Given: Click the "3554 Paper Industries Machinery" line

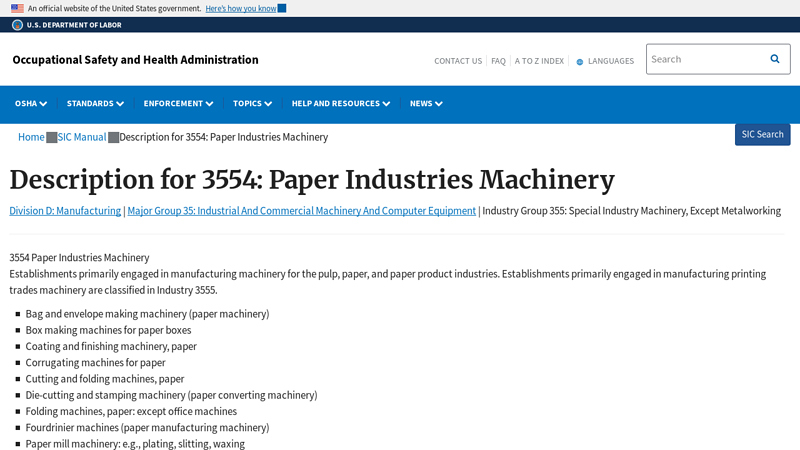Looking at the screenshot, I should pos(79,258).
